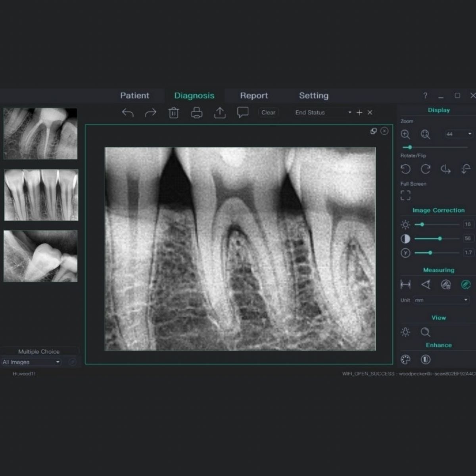476x476 pixels.
Task: Switch to the Patient tab
Action: (135, 96)
